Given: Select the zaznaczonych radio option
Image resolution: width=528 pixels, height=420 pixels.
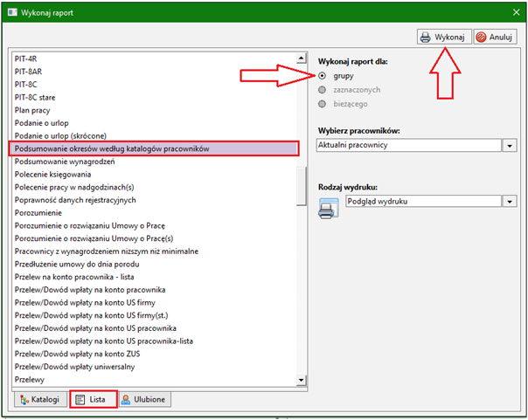Looking at the screenshot, I should tap(323, 90).
